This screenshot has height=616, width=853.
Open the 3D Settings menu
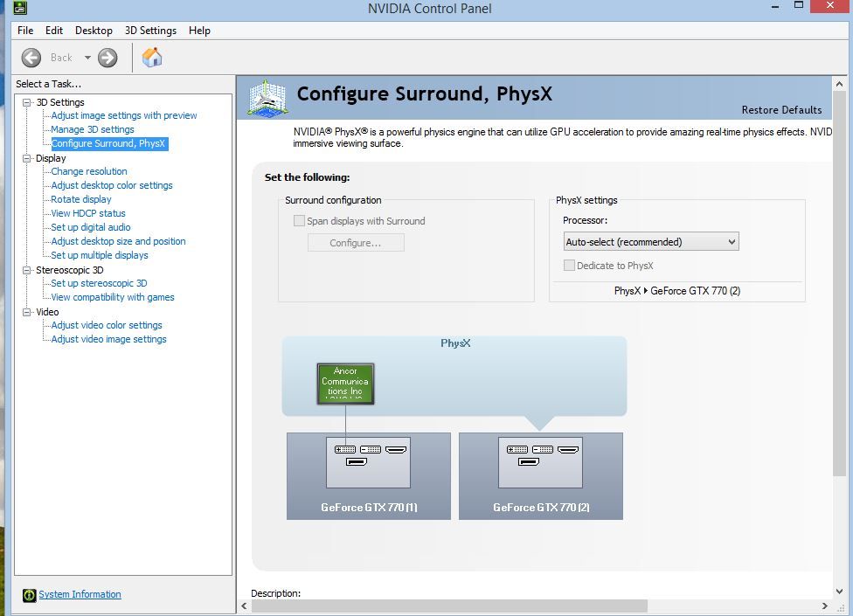click(150, 31)
